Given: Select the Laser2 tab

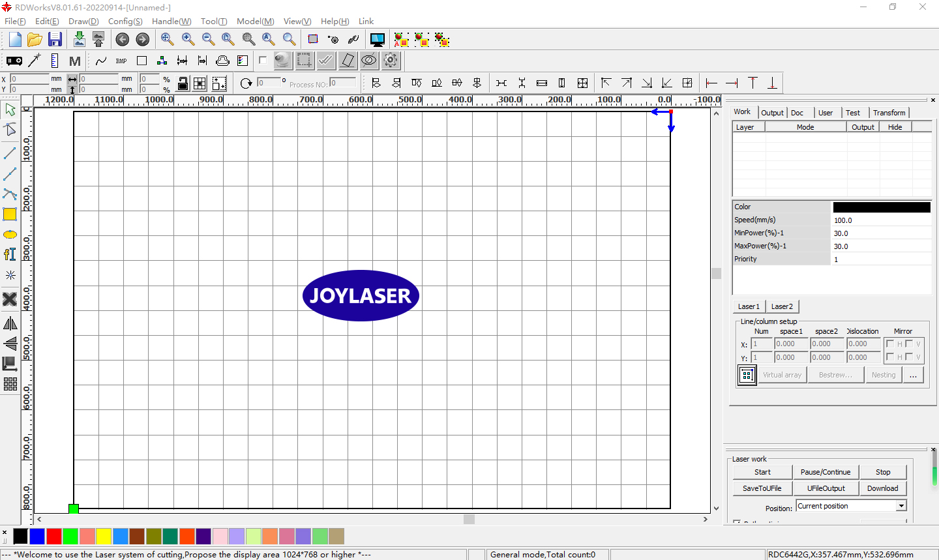Looking at the screenshot, I should (782, 306).
